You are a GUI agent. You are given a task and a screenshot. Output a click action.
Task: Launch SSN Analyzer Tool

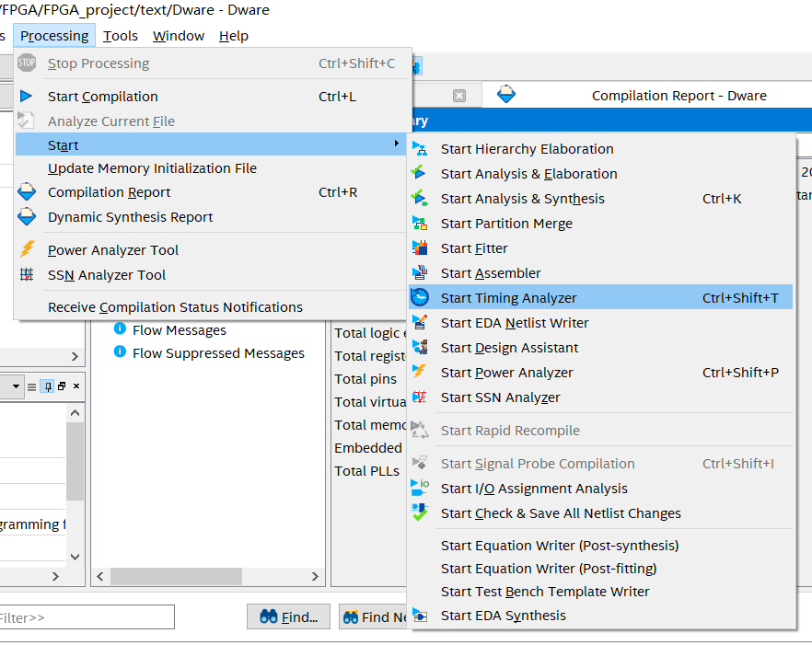[213, 275]
